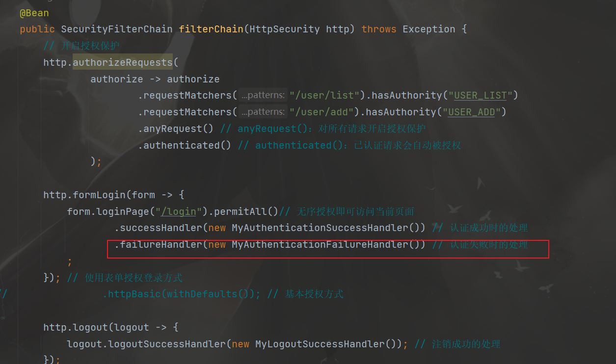Screen dimensions: 616x364
Task: Click the @Bean annotation
Action: [x=34, y=13]
